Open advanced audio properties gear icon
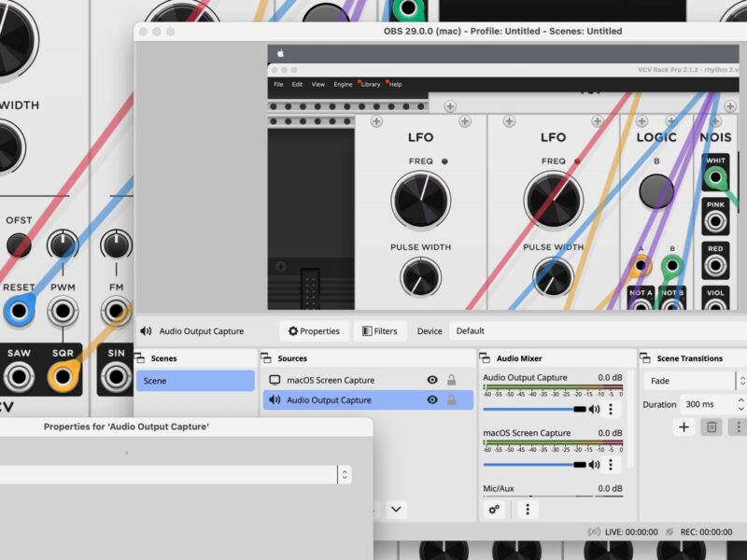 [494, 509]
